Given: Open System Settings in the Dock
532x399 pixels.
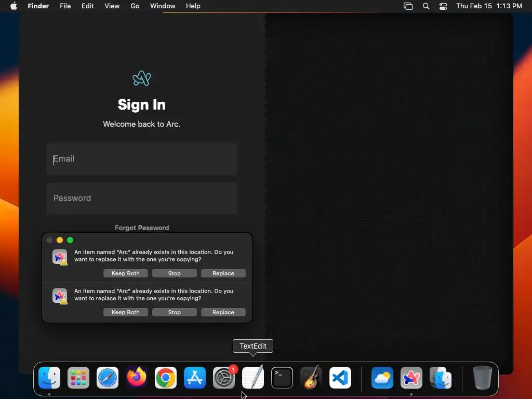Looking at the screenshot, I should [224, 378].
